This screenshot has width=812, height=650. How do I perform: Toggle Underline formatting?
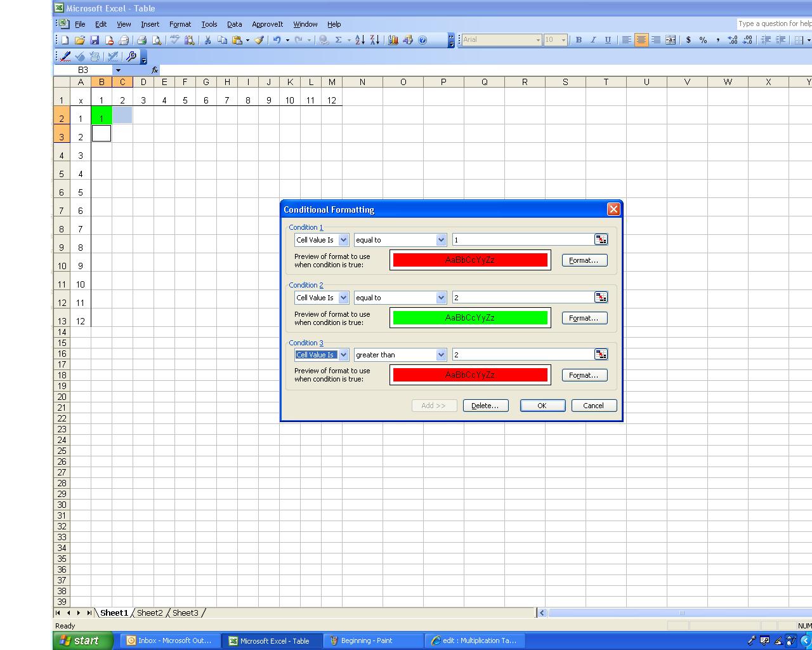[x=608, y=40]
